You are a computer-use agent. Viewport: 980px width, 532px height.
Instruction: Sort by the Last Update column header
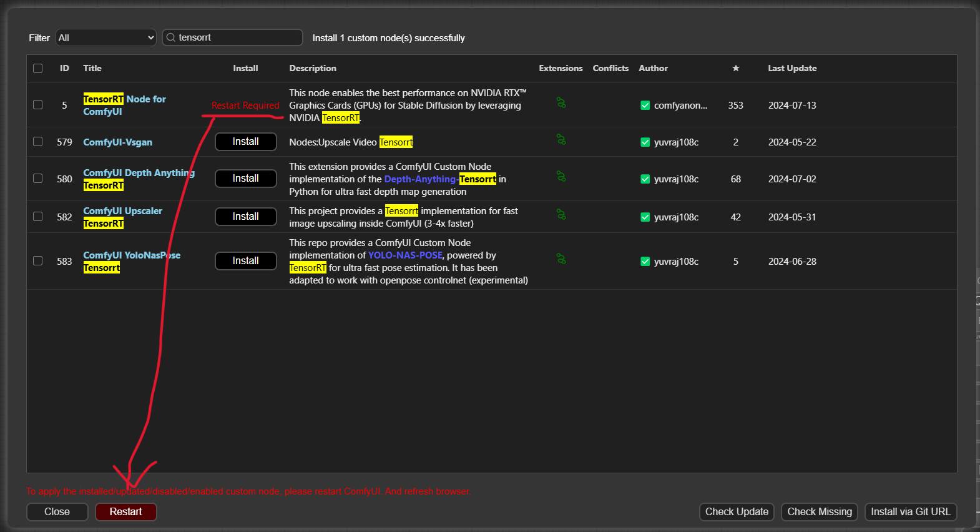pyautogui.click(x=792, y=68)
